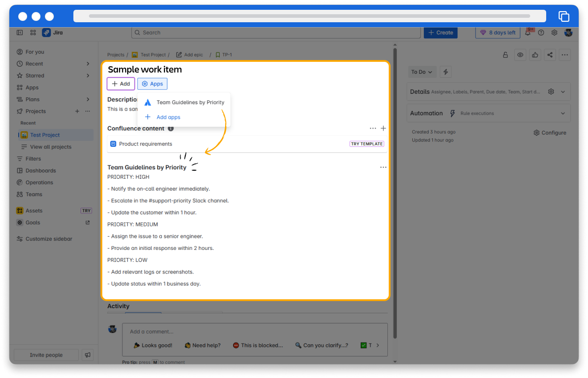This screenshot has height=378, width=588.
Task: Click the TRY TEMPLATE badge
Action: (x=367, y=144)
